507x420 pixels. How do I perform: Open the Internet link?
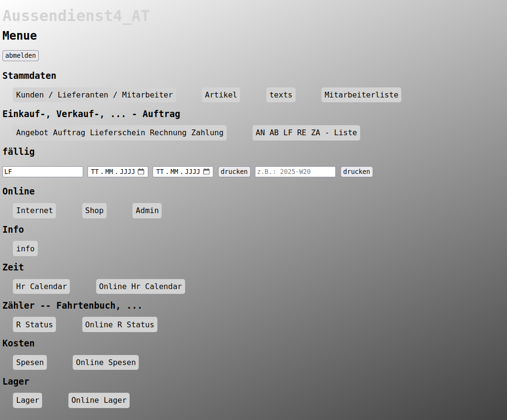(34, 211)
